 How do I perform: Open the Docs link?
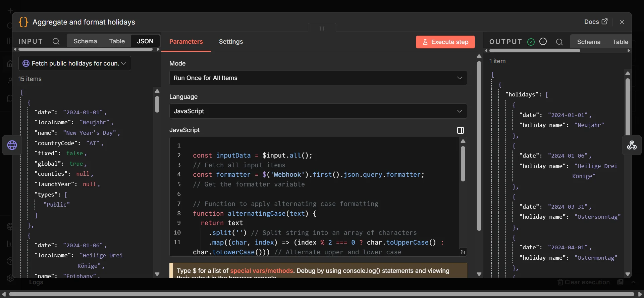pos(596,22)
